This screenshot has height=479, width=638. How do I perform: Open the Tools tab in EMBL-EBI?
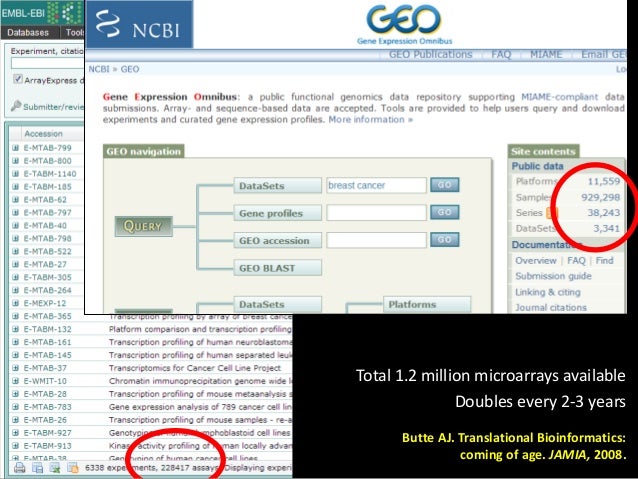pyautogui.click(x=74, y=33)
